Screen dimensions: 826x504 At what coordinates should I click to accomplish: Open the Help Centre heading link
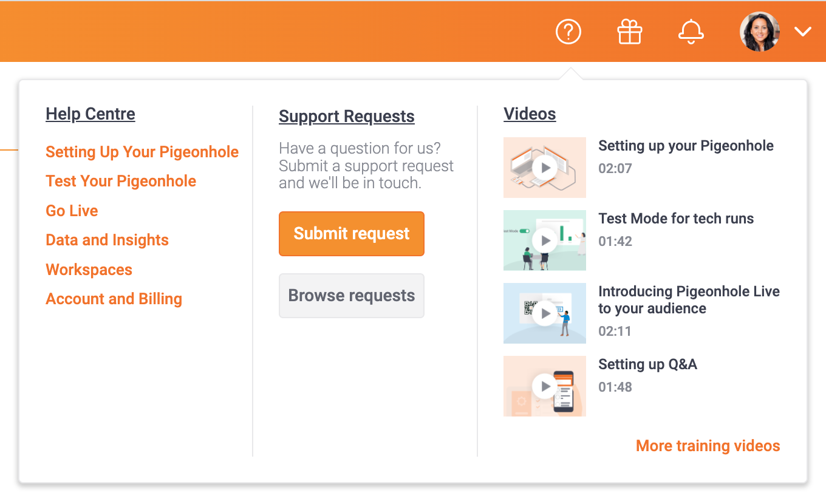90,114
